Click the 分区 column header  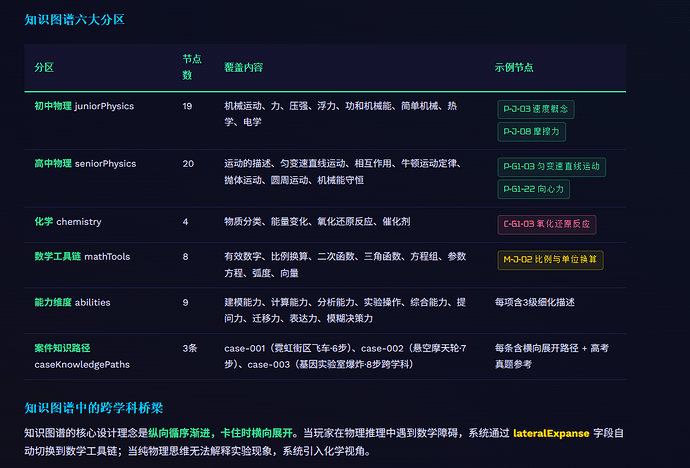(44, 67)
